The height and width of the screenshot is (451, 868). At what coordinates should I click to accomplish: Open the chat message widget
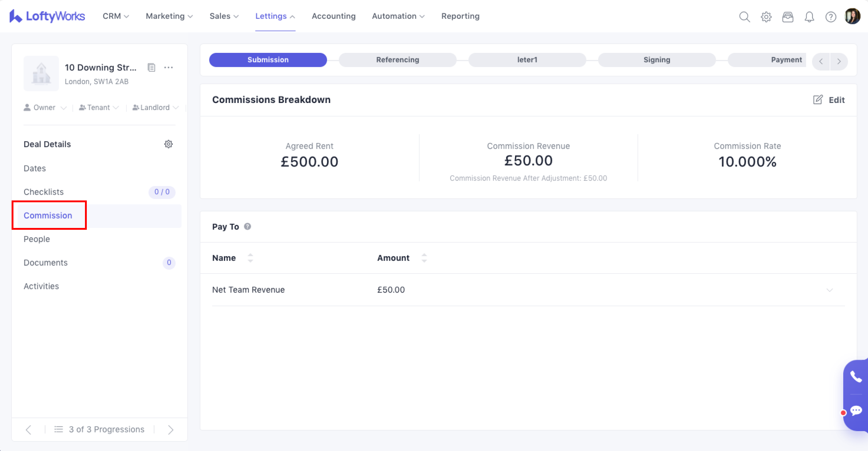(x=856, y=411)
